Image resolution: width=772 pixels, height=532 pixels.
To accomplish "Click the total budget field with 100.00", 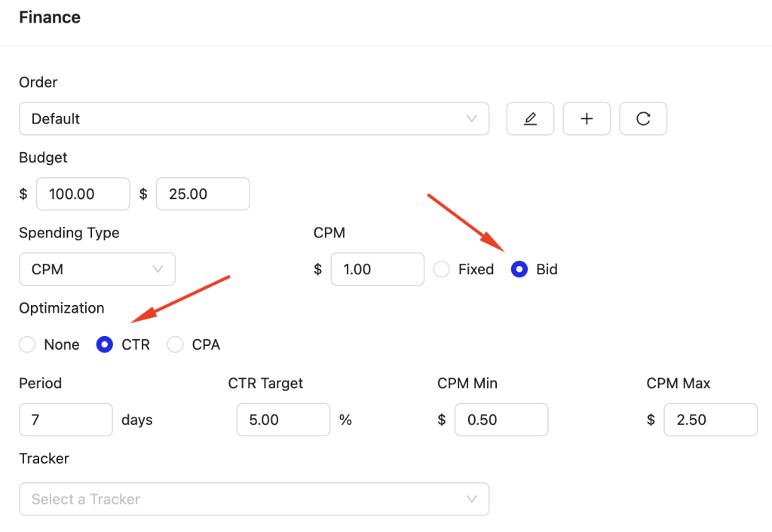I will click(x=83, y=194).
